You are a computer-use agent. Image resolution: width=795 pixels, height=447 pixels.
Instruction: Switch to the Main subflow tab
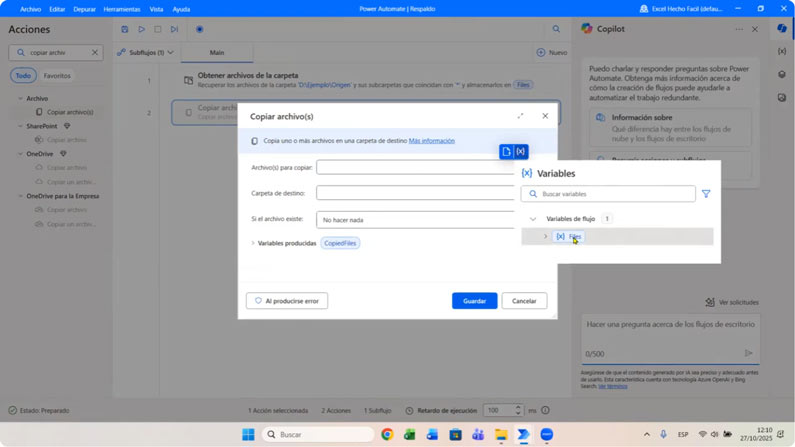(x=217, y=53)
